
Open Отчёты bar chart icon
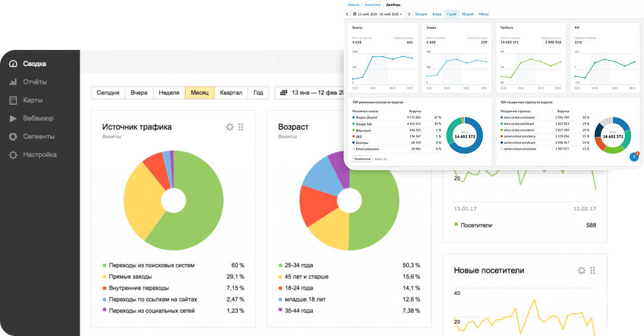click(13, 81)
